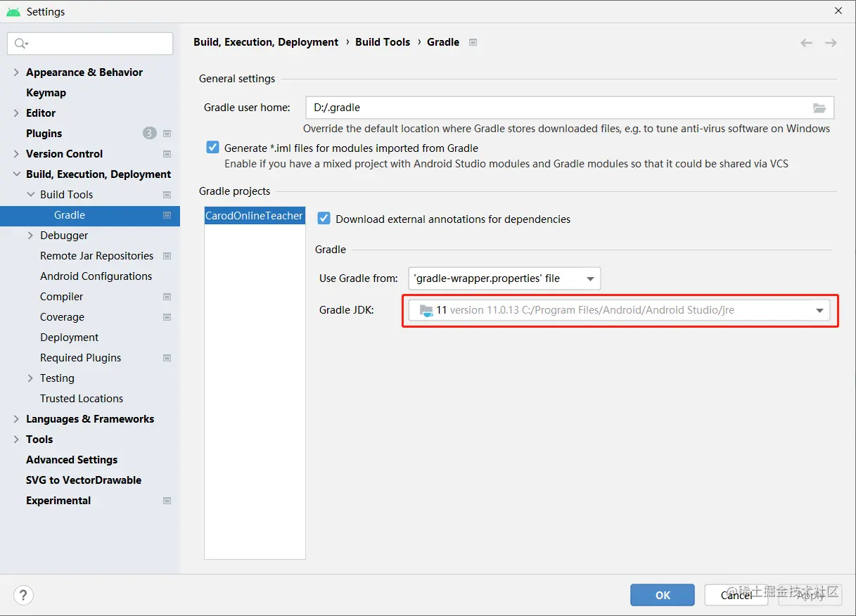Open Android Configurations settings page

coord(96,276)
